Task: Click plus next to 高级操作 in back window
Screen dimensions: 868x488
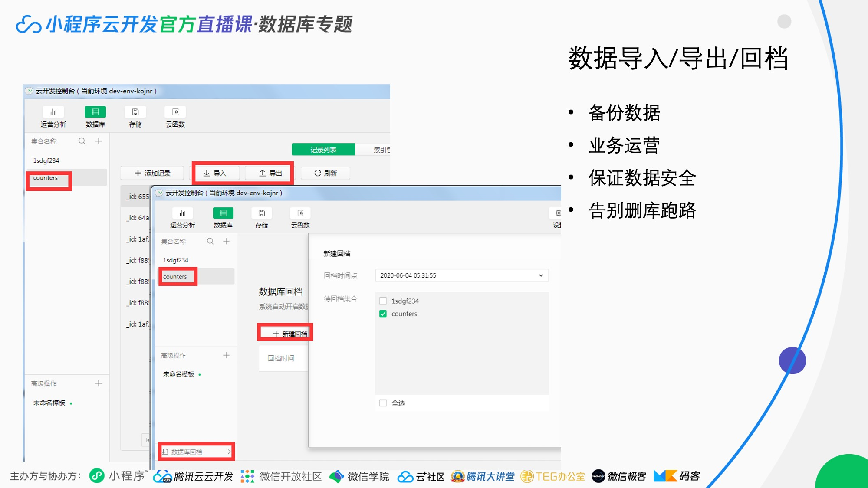Action: coord(99,383)
